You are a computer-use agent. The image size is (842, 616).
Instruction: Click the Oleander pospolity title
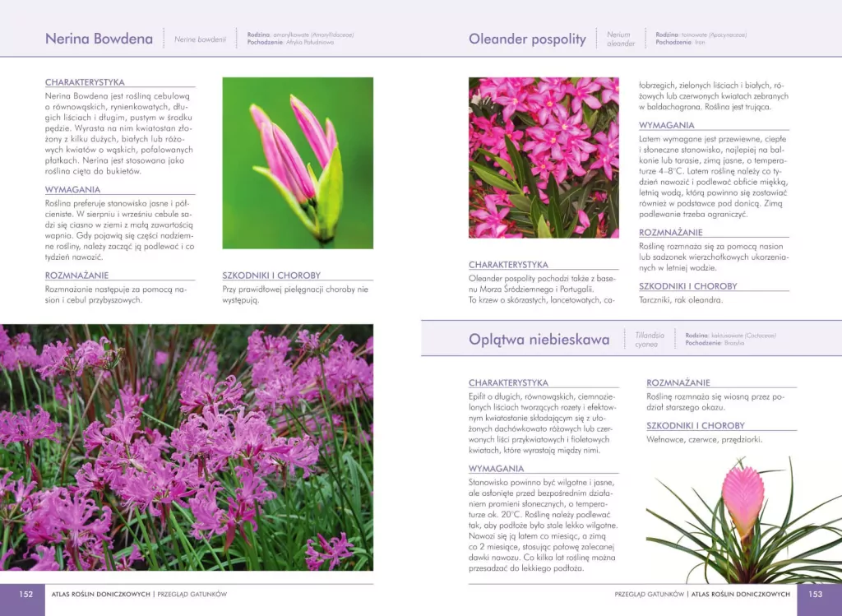[527, 39]
